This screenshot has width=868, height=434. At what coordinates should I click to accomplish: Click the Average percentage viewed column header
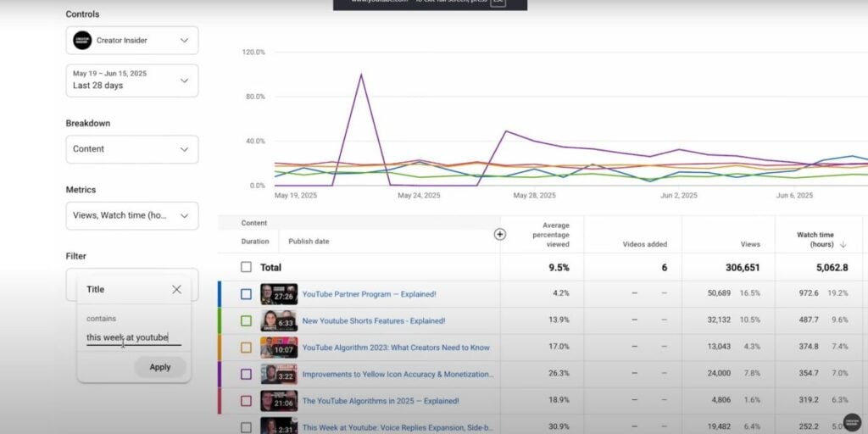(x=550, y=235)
